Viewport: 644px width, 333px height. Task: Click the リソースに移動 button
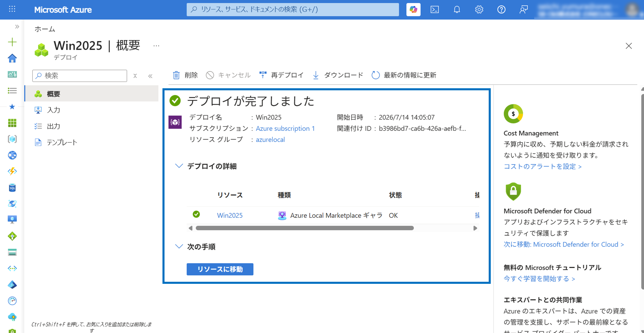tap(220, 269)
